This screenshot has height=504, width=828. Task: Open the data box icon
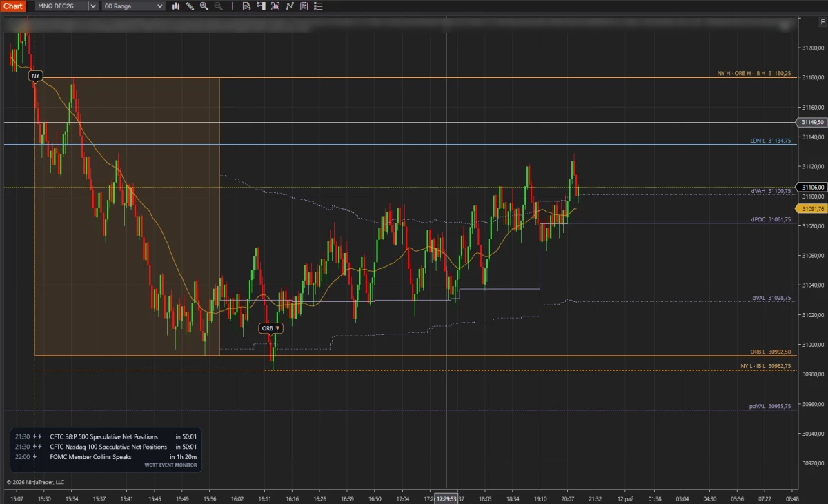pos(246,6)
